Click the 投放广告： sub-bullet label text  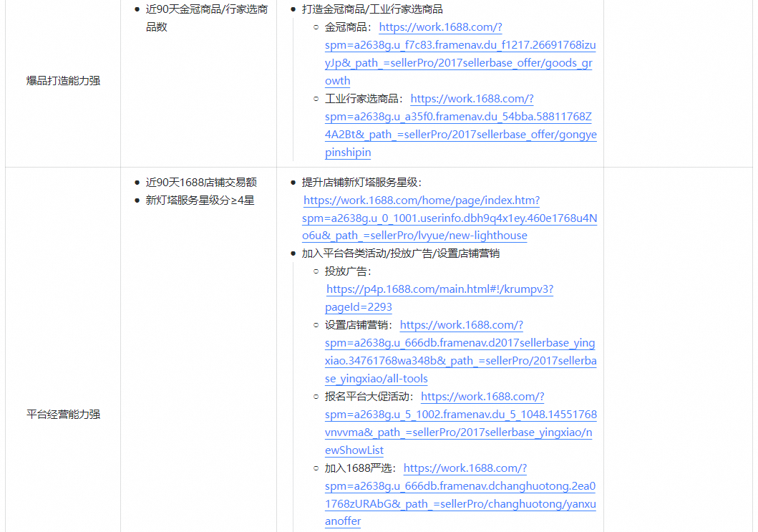pyautogui.click(x=349, y=271)
